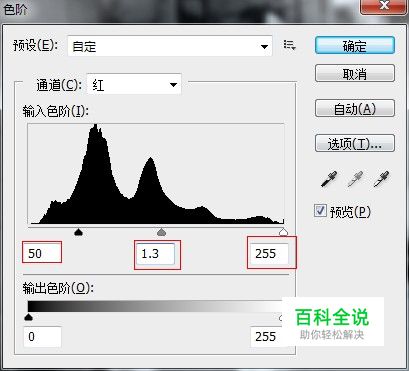Screen dimensions: 409x371
Task: Open the preset options menu icon
Action: pos(289,45)
